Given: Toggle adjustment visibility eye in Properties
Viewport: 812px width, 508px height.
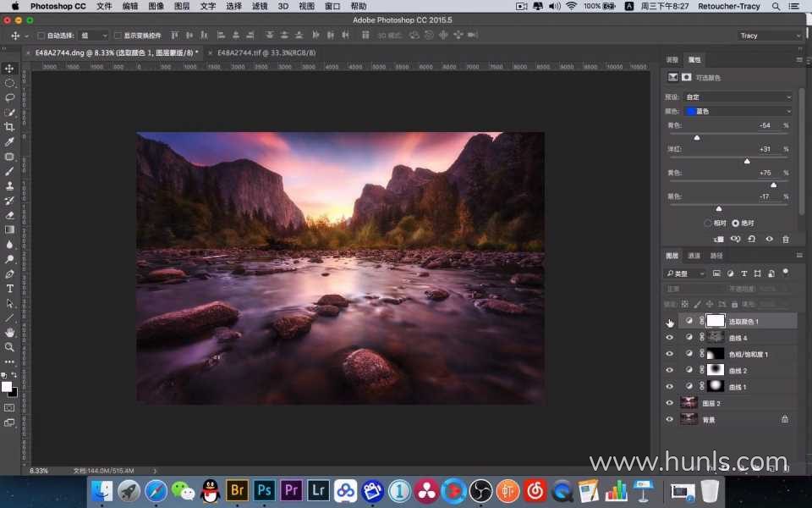Looking at the screenshot, I should [769, 239].
